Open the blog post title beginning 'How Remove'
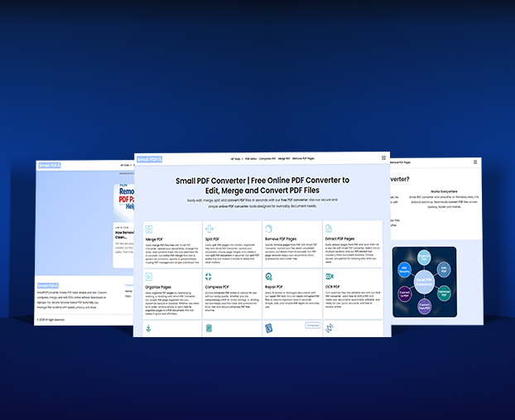The height and width of the screenshot is (420, 515). point(124,234)
